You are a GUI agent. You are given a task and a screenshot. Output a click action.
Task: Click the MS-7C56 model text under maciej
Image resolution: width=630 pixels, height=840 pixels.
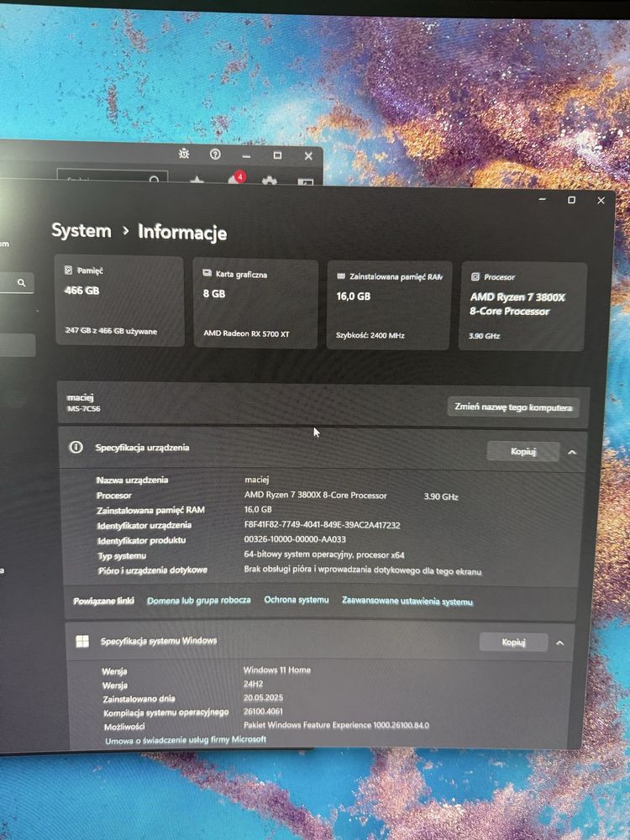click(x=83, y=409)
